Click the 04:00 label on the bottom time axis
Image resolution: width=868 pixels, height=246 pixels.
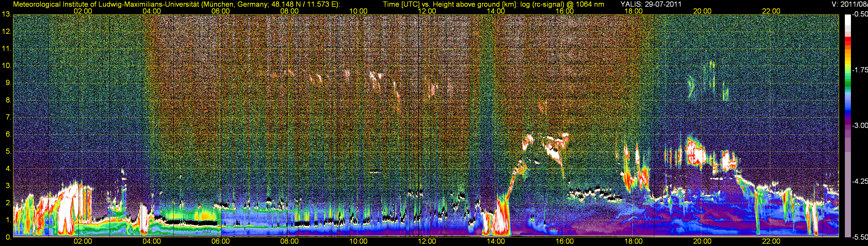[x=152, y=241]
